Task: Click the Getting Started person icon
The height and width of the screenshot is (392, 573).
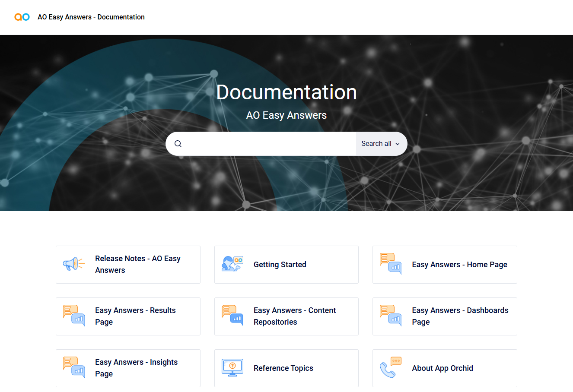Action: pos(232,264)
